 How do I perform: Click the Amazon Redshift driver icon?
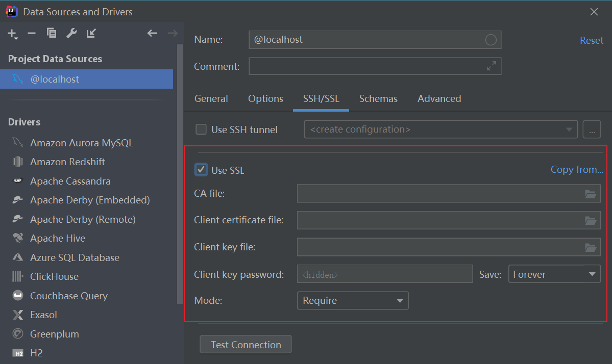17,161
